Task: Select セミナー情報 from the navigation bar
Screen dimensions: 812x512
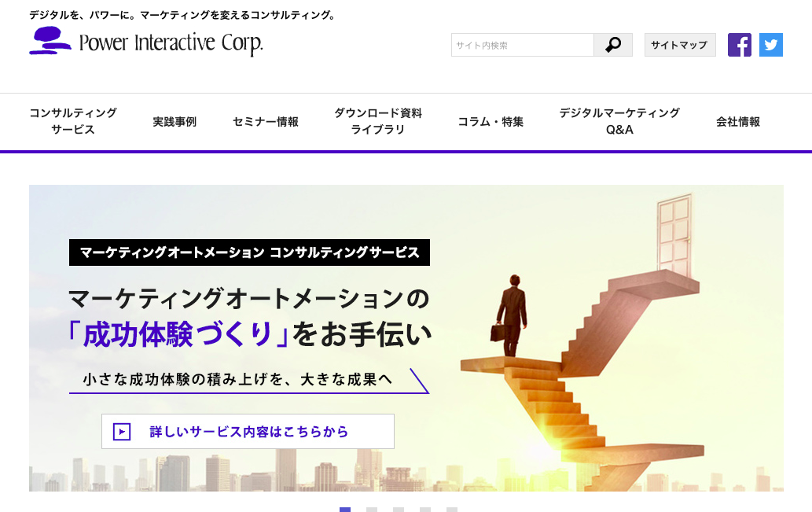Action: (x=266, y=122)
